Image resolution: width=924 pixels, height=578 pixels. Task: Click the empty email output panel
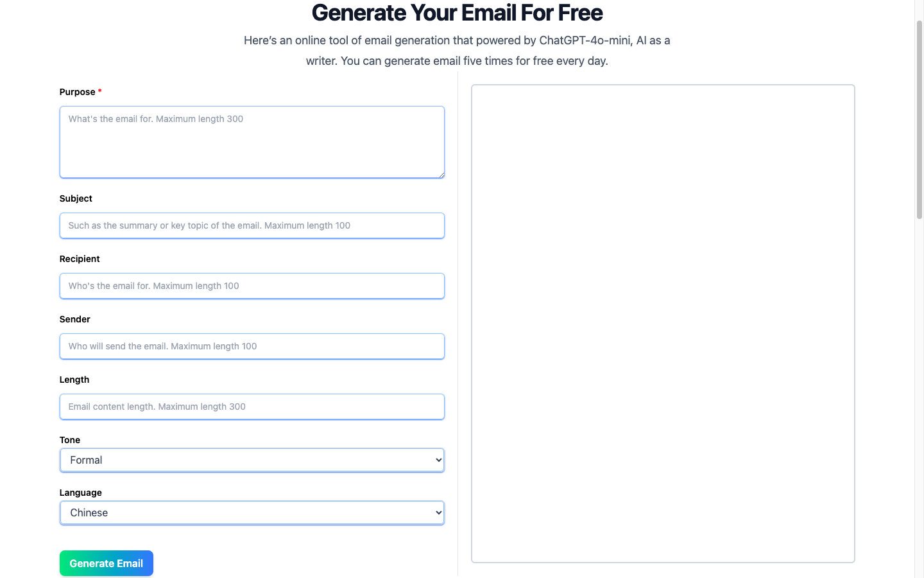[x=663, y=321]
